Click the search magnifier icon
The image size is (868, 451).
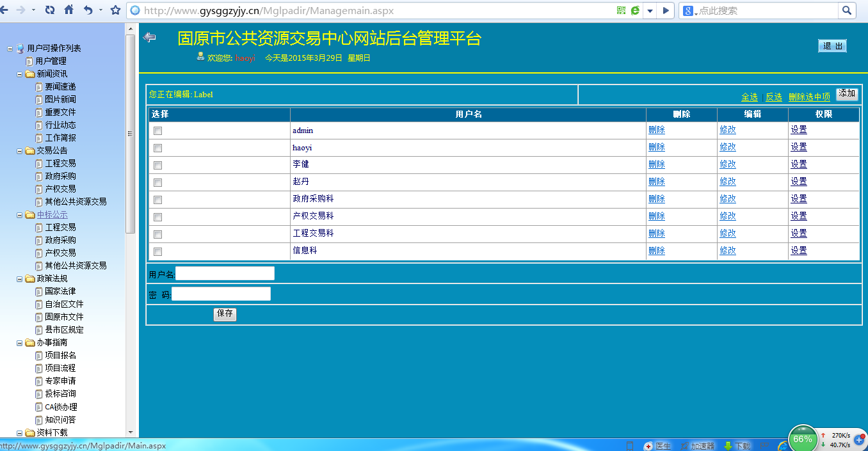tap(847, 10)
